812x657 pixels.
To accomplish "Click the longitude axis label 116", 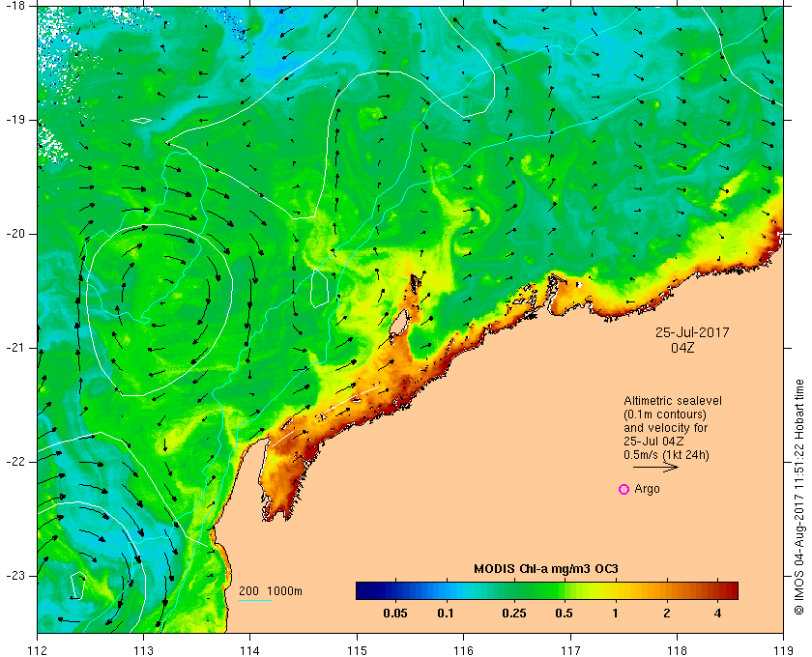I will pyautogui.click(x=463, y=650).
